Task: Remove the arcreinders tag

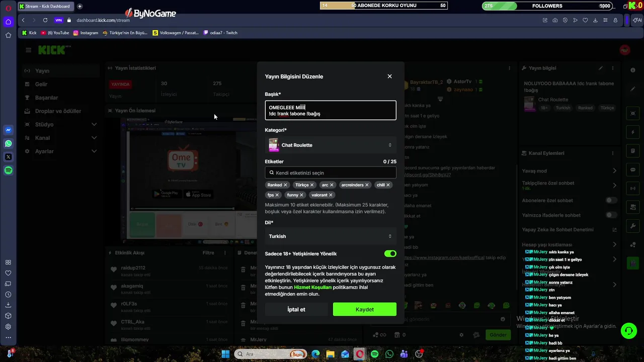Action: point(367,185)
